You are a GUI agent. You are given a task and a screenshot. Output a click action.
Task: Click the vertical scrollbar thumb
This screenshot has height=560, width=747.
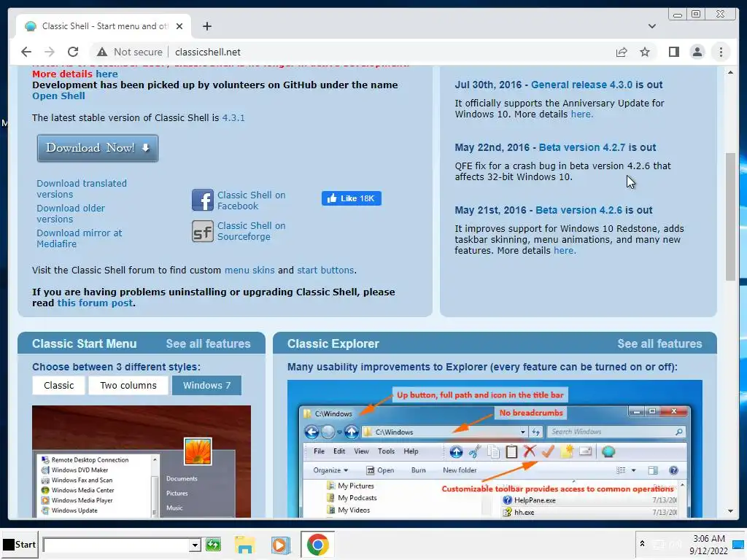(730, 217)
